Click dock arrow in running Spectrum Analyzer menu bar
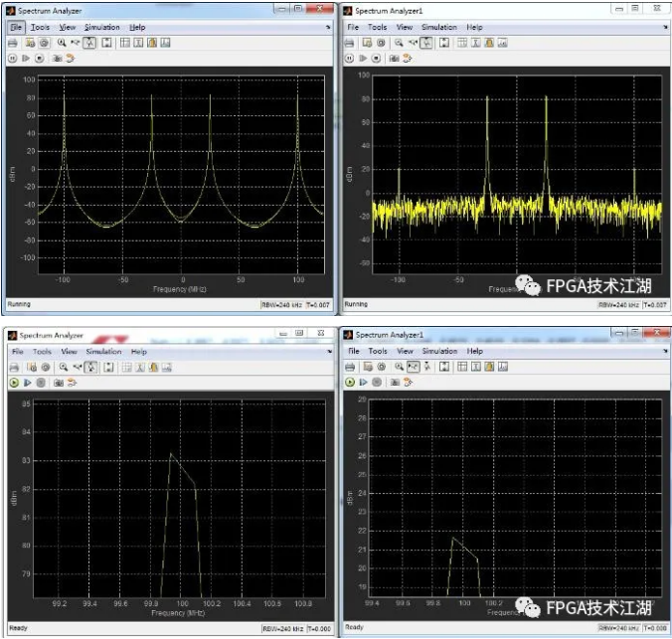 click(x=326, y=28)
